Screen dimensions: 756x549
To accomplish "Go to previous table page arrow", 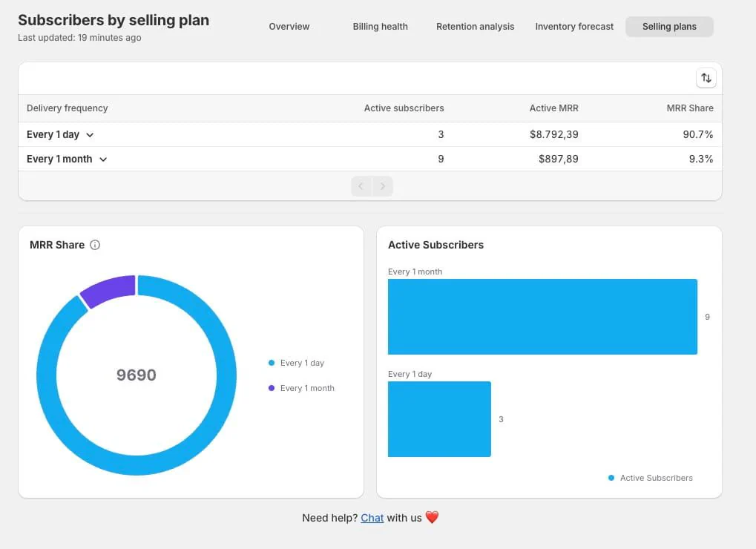I will pyautogui.click(x=361, y=186).
